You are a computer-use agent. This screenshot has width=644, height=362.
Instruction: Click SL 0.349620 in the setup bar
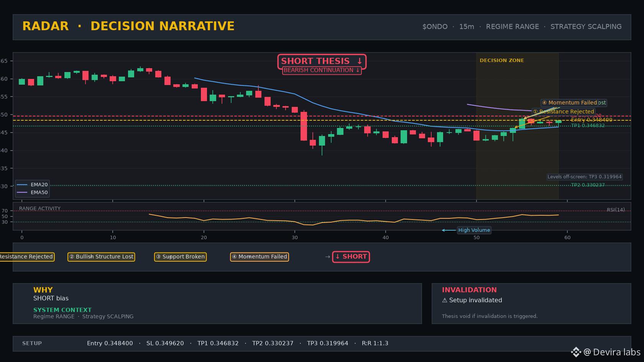point(165,343)
